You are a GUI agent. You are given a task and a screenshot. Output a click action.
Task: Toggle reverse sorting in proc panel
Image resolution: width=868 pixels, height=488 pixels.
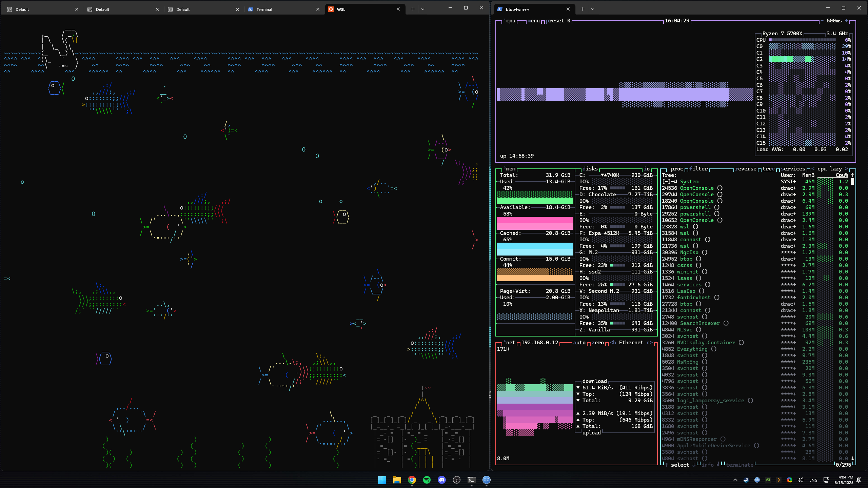pyautogui.click(x=746, y=169)
